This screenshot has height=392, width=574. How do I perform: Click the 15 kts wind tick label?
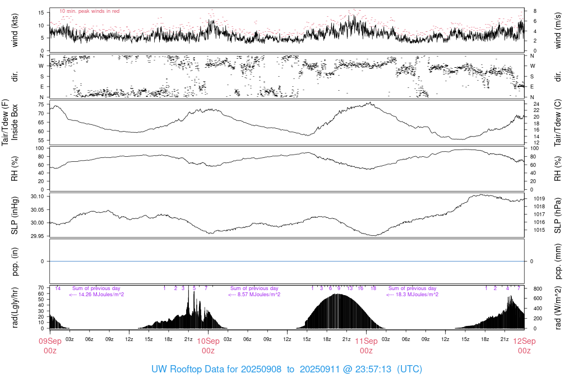click(x=40, y=13)
